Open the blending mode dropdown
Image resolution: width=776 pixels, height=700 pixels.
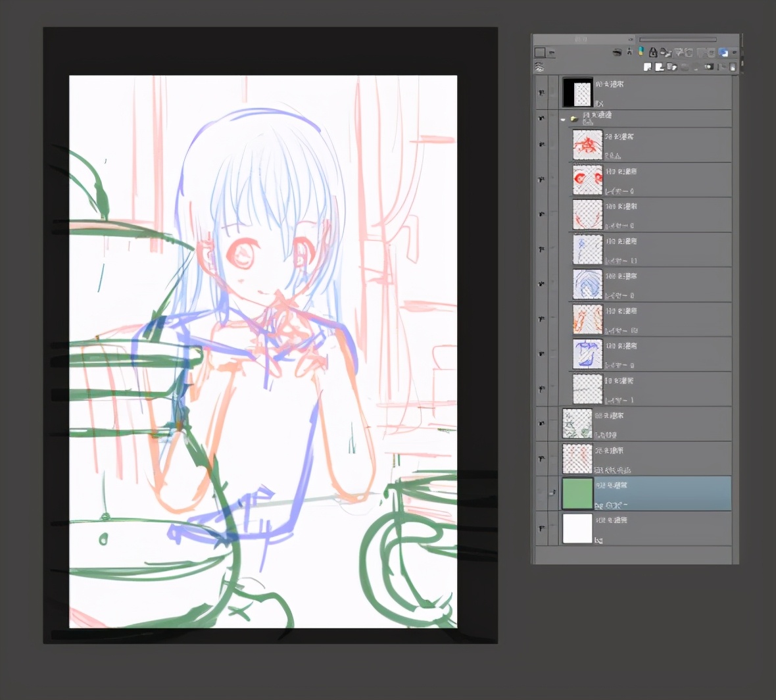(551, 52)
